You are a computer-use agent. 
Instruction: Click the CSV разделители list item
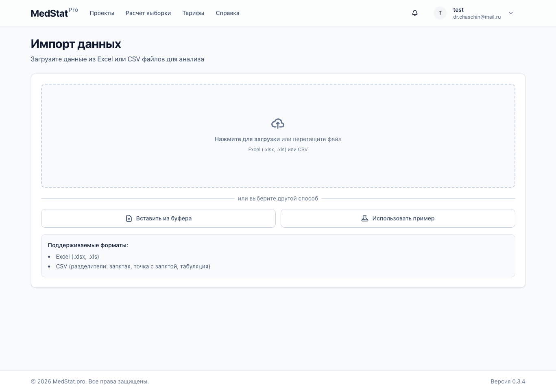point(133,266)
